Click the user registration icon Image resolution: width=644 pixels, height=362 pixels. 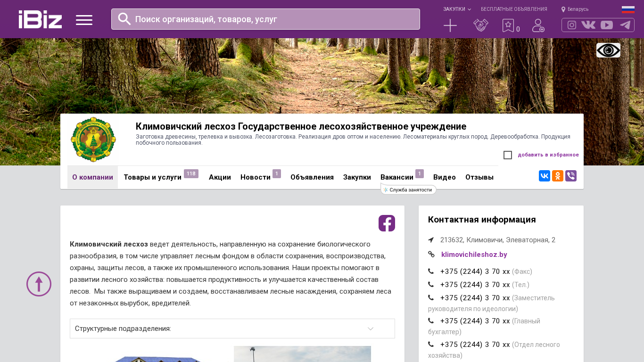[x=538, y=25]
